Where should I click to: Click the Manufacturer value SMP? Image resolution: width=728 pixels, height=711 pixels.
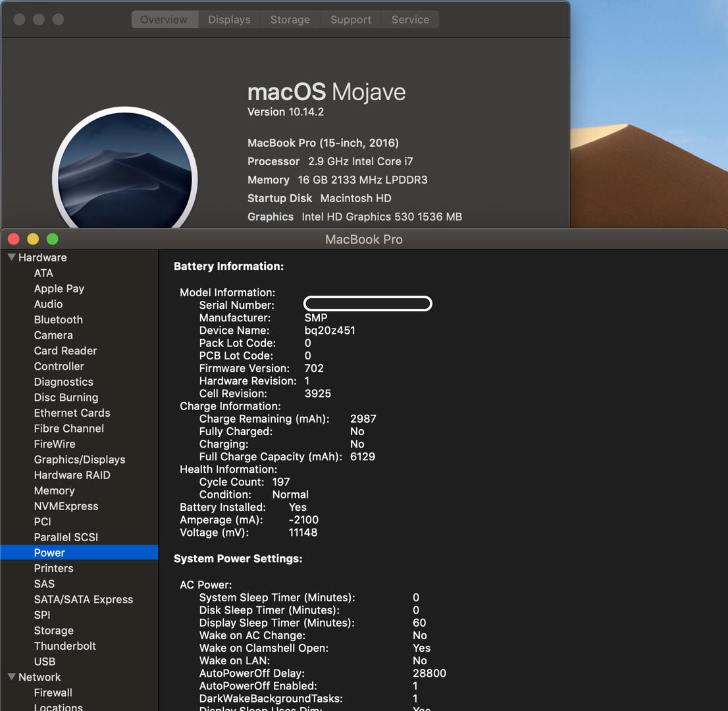point(316,318)
